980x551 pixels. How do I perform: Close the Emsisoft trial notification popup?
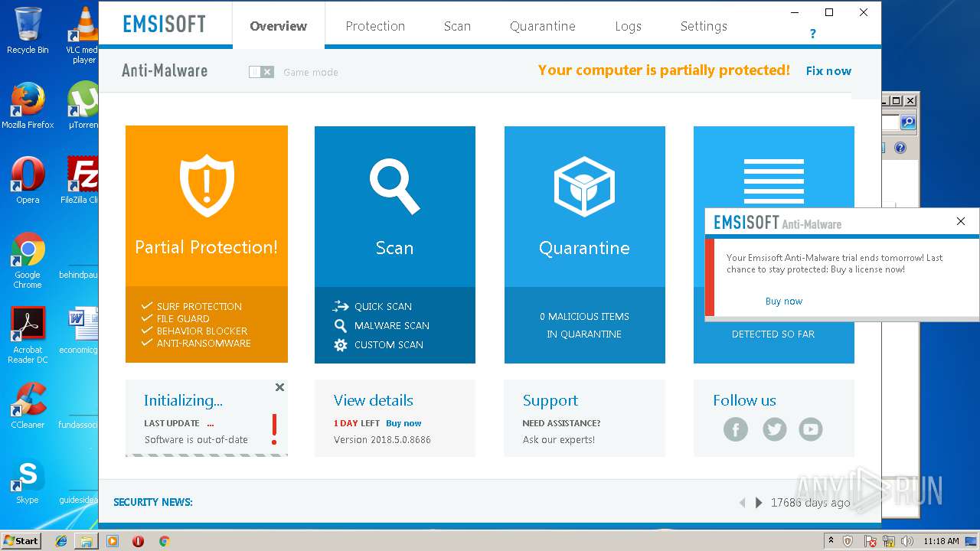[x=961, y=221]
